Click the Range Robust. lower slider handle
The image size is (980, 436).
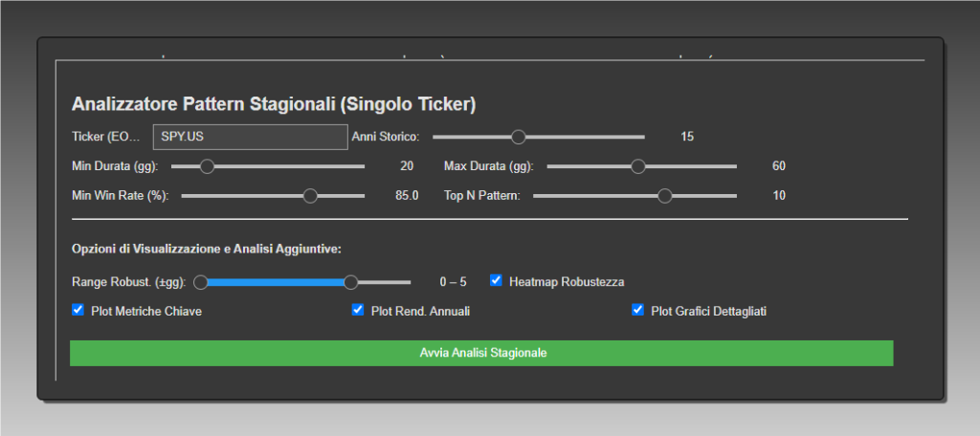pyautogui.click(x=201, y=282)
